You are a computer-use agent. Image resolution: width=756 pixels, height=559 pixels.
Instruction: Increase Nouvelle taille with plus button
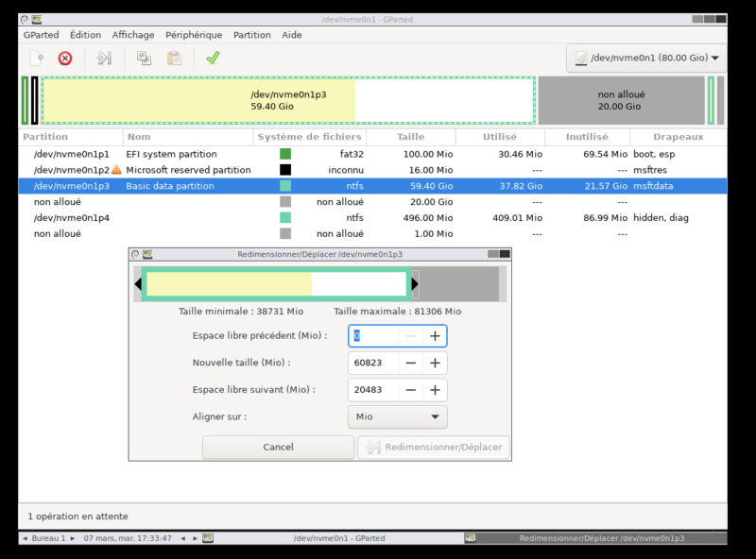point(435,363)
